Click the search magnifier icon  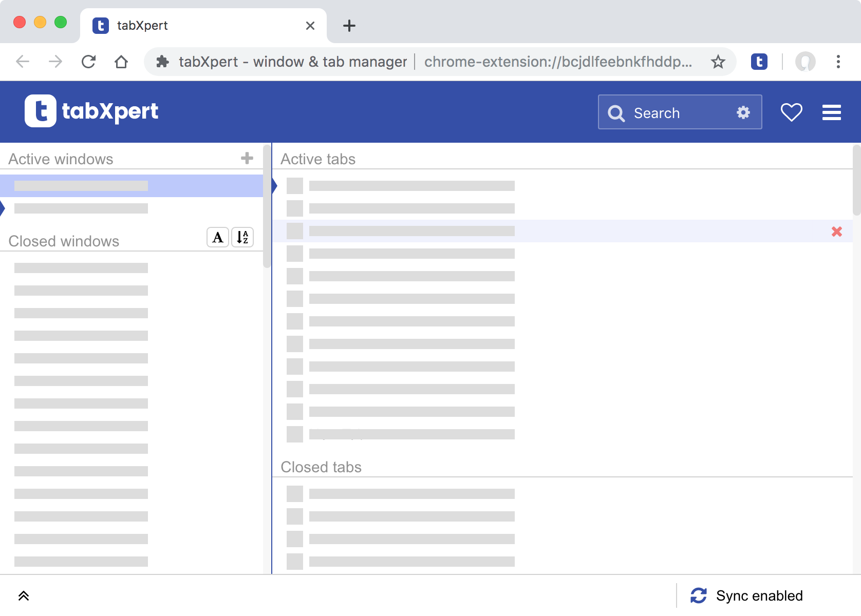click(x=616, y=113)
